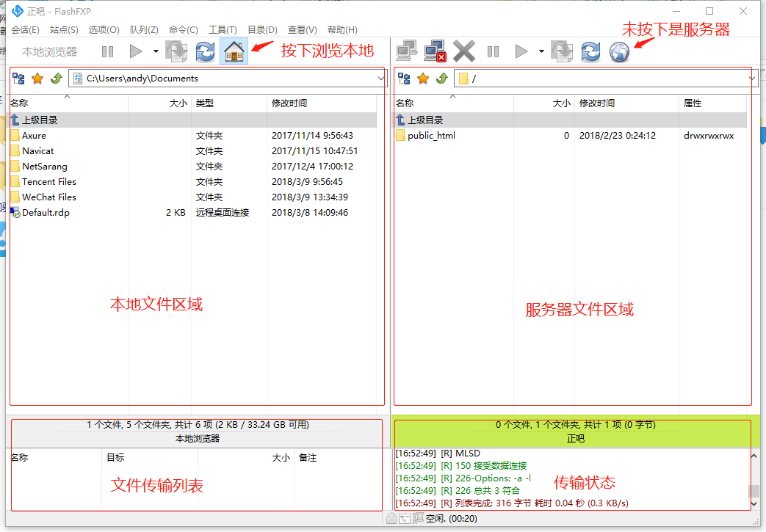Refresh the local pane file list
Screen dimensions: 766x532
(205, 51)
